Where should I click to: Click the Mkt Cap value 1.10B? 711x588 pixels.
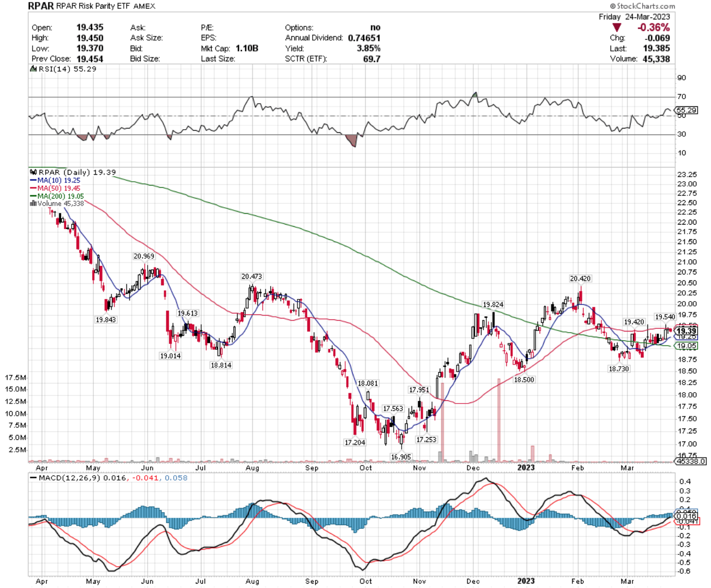pyautogui.click(x=247, y=48)
